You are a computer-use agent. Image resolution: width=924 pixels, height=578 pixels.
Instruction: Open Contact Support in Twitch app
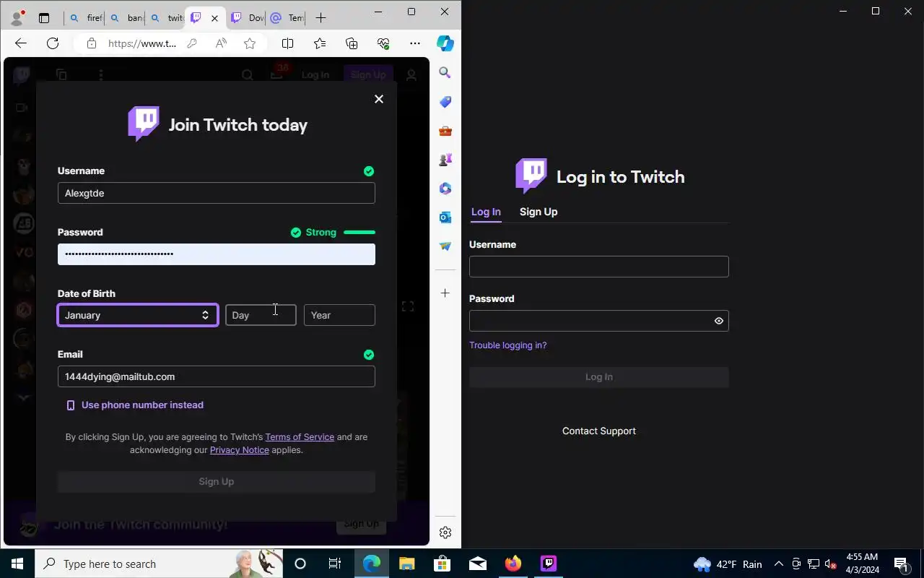(599, 431)
